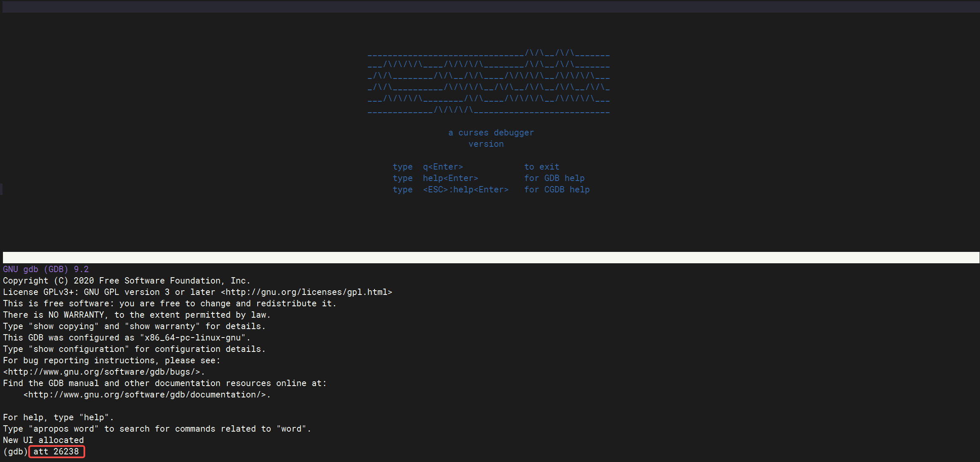Click the 'New UI allocated' line

43,440
